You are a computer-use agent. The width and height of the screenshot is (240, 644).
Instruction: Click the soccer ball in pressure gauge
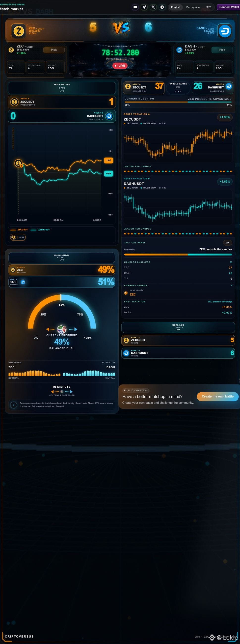[61, 329]
